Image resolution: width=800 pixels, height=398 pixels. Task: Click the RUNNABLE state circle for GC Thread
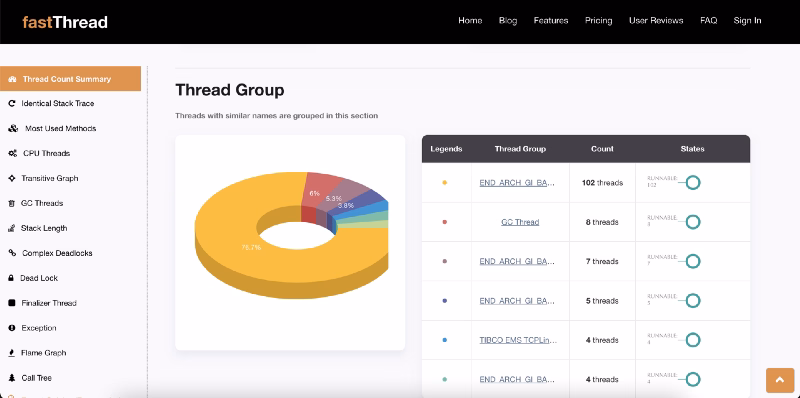(x=692, y=222)
